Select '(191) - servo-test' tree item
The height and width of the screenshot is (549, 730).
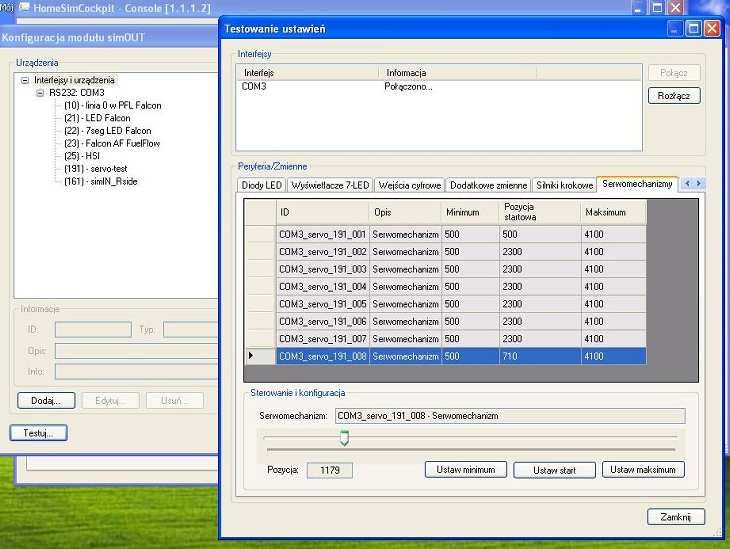(97, 169)
